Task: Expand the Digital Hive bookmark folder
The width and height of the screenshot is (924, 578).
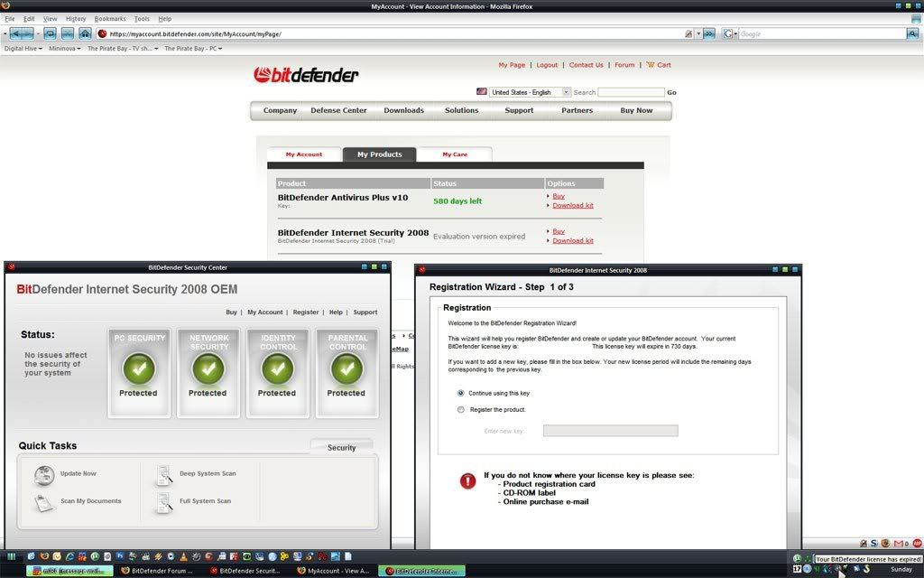Action: (23, 49)
